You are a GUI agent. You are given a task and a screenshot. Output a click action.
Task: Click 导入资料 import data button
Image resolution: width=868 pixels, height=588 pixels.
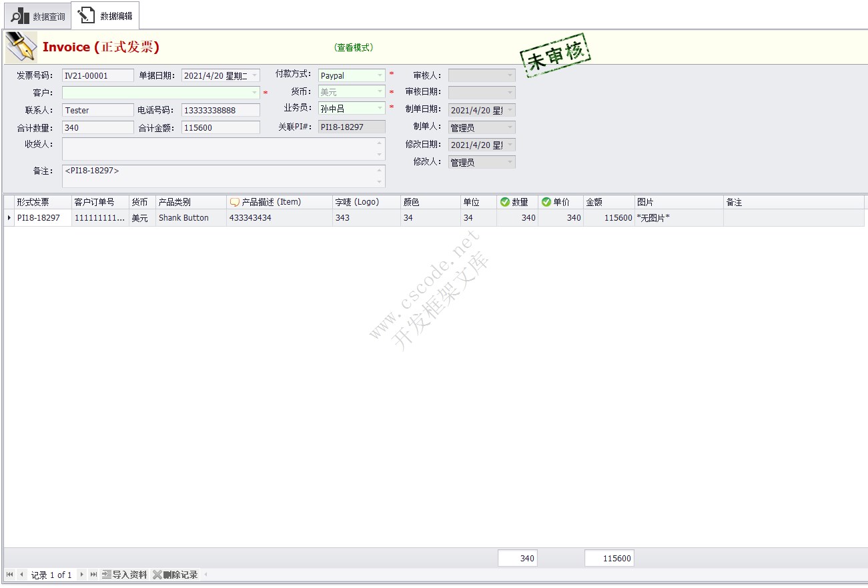125,575
